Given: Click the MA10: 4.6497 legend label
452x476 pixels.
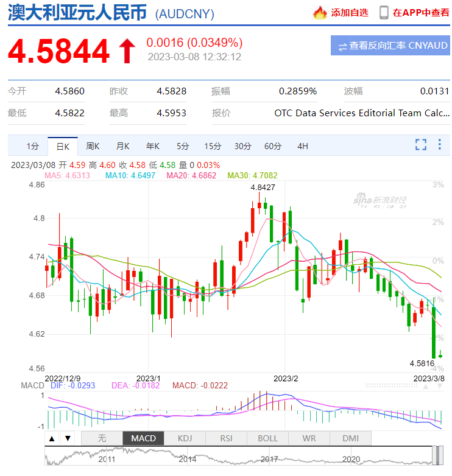Looking at the screenshot, I should pyautogui.click(x=130, y=175).
